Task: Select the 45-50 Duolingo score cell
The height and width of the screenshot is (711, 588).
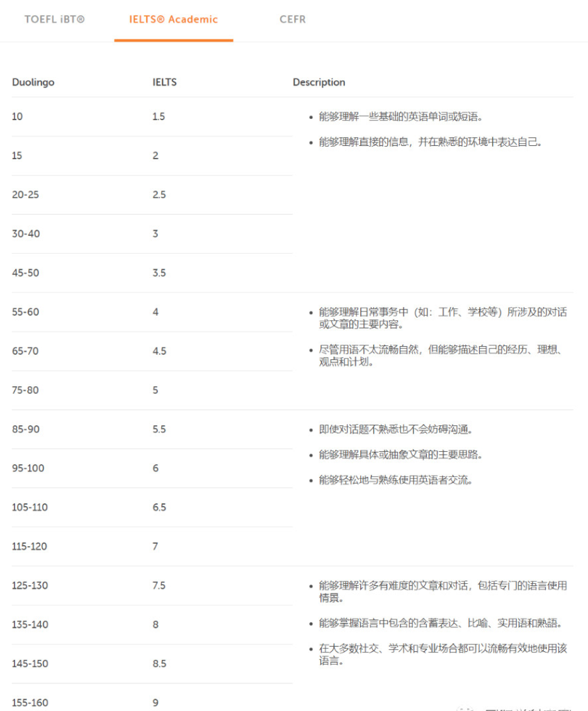Action: pos(25,272)
